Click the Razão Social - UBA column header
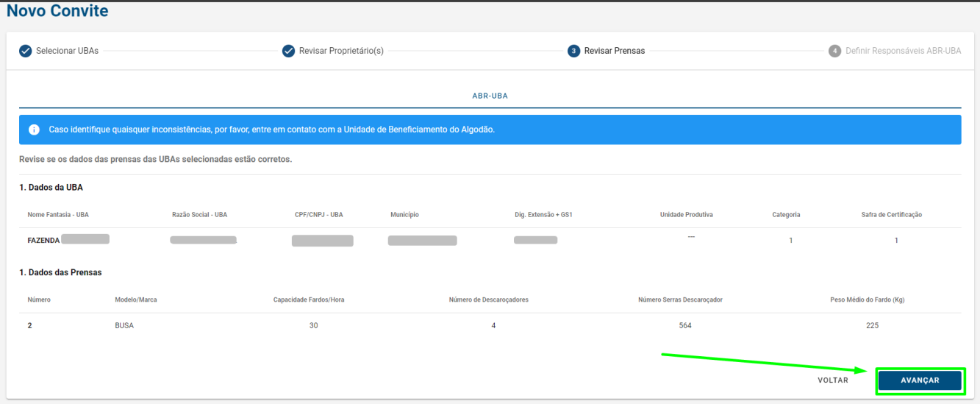Image resolution: width=980 pixels, height=404 pixels. click(x=199, y=215)
